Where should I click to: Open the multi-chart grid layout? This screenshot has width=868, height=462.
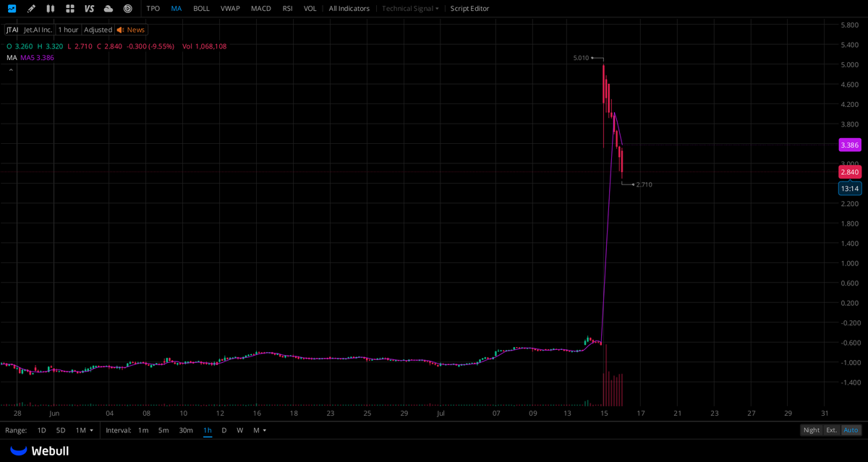[x=70, y=9]
